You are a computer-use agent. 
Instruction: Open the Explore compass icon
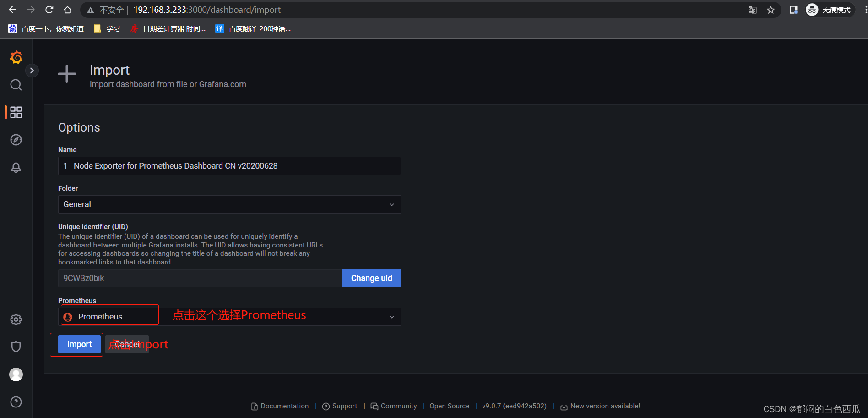[x=16, y=140]
